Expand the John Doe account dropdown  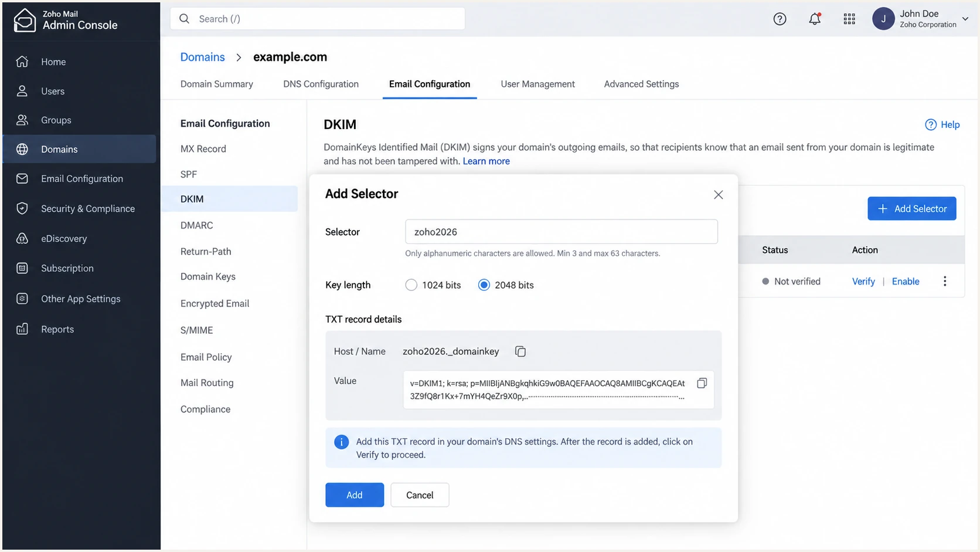[965, 19]
